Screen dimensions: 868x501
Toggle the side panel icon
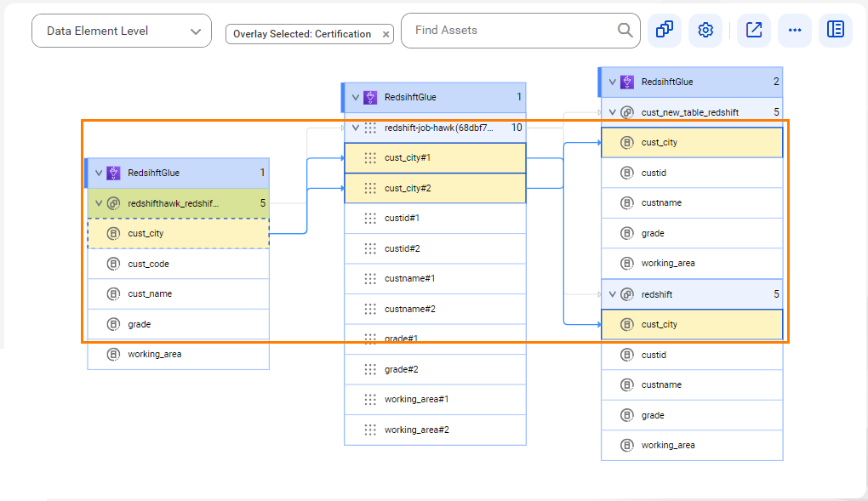click(836, 30)
